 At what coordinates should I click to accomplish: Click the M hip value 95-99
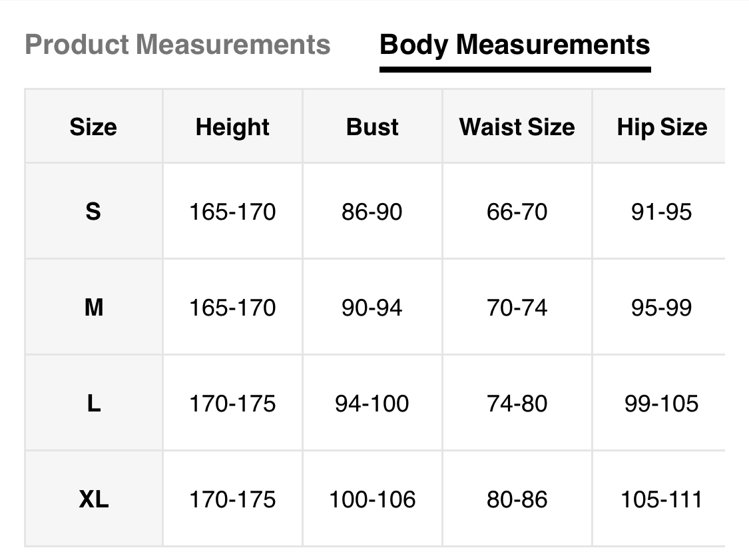(x=661, y=308)
